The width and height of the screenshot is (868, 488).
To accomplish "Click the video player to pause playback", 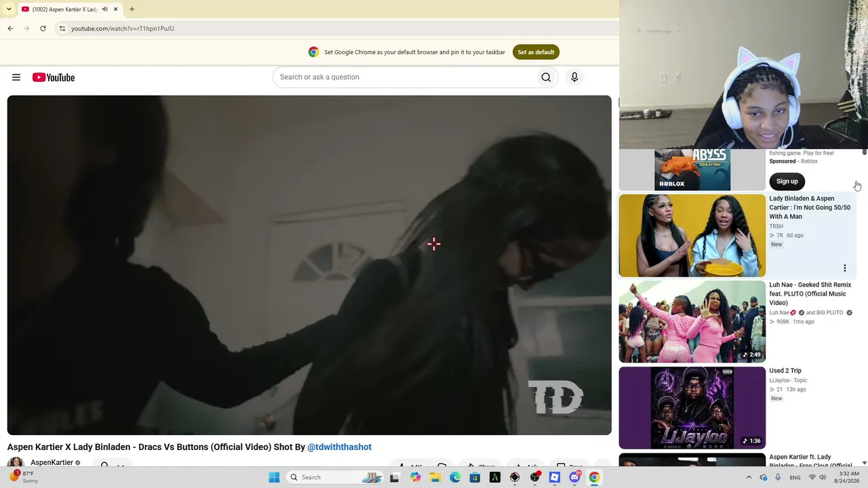I will (309, 265).
